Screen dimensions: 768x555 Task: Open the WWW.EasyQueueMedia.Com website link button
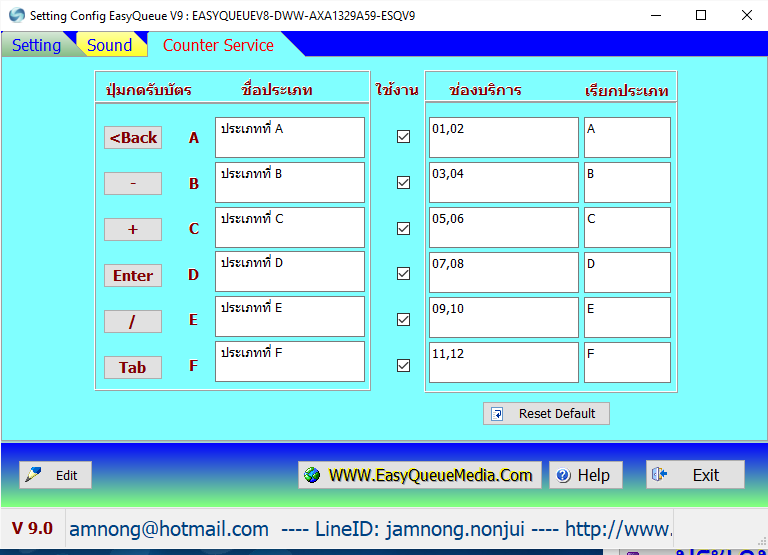coord(420,475)
